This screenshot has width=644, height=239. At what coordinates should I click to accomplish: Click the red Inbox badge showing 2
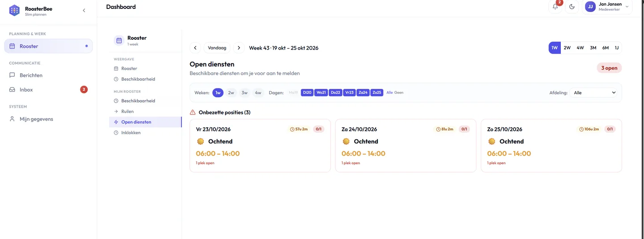point(84,89)
